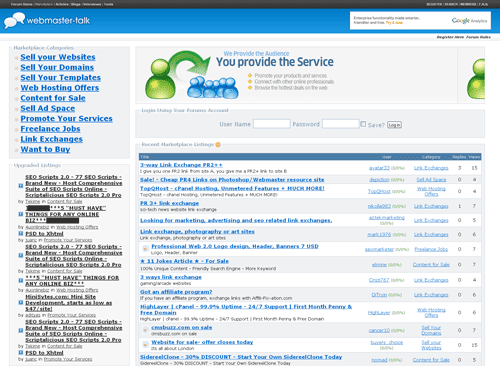This screenshot has height=366, width=500.
Task: Click F.A.Q. in the top bar
Action: (x=484, y=4)
